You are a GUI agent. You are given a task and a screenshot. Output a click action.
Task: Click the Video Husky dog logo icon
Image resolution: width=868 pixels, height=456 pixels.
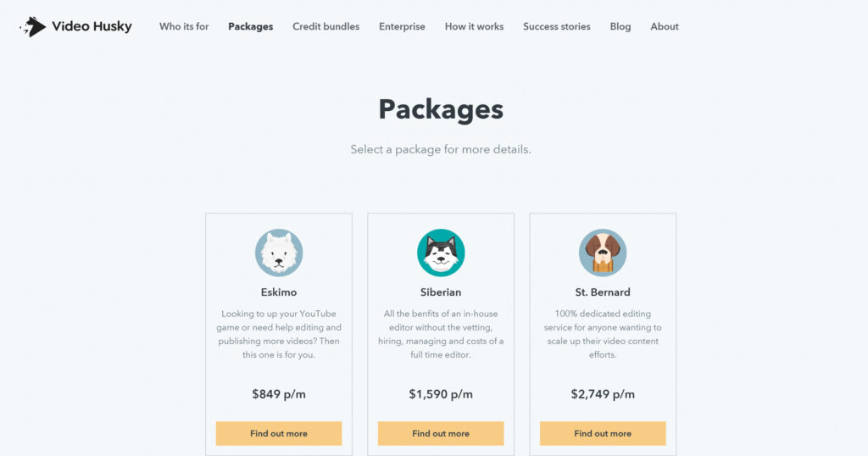[33, 26]
